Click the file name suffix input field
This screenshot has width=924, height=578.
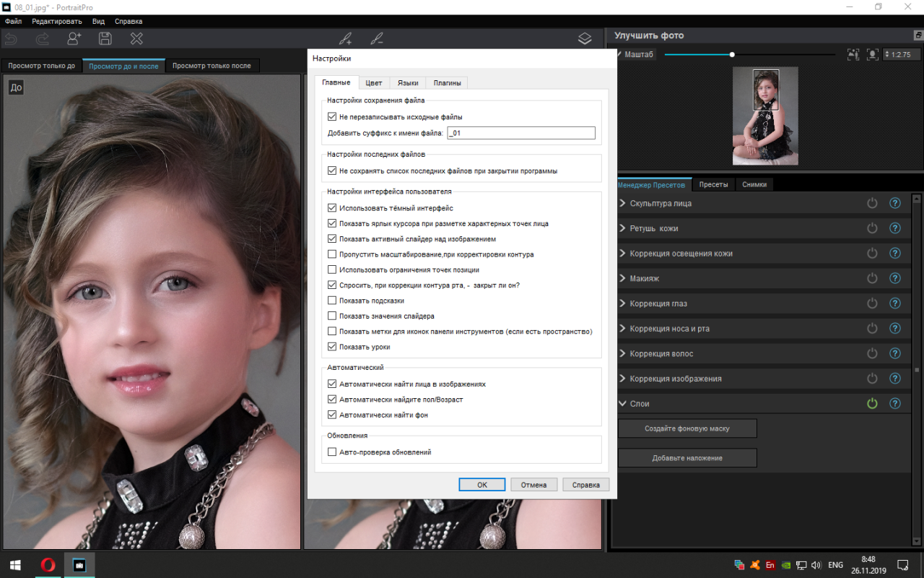pos(521,133)
